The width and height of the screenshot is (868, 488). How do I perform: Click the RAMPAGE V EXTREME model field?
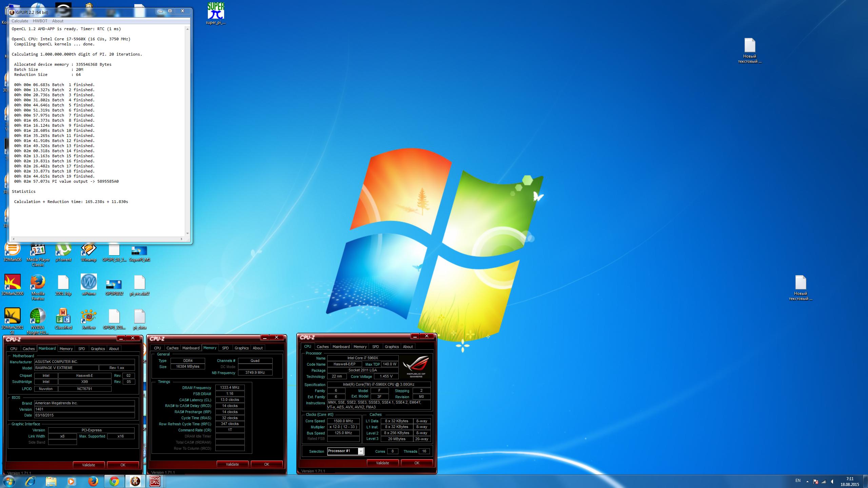click(66, 368)
